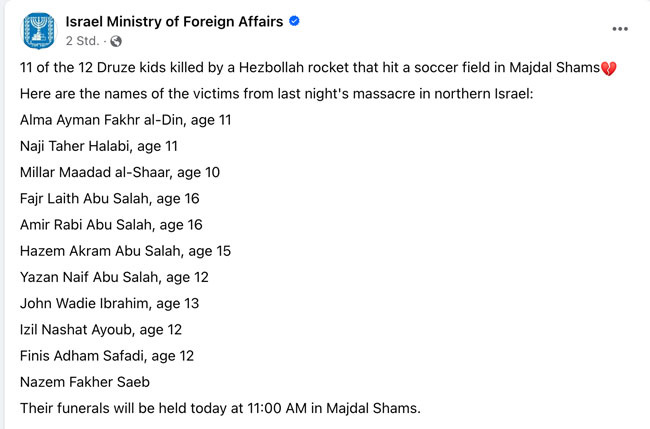Select the line "Millar Maadad al-Shaar, age 10"
The width and height of the screenshot is (650, 429).
(120, 172)
